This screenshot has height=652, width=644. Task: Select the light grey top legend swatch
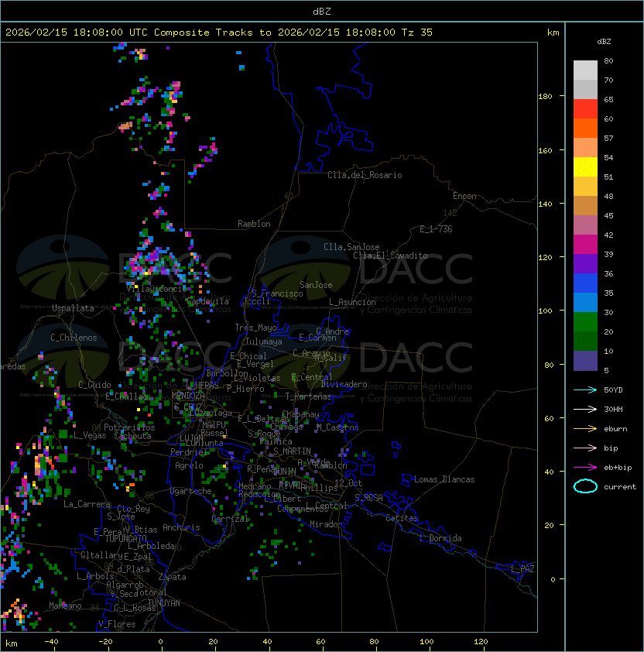tap(585, 70)
